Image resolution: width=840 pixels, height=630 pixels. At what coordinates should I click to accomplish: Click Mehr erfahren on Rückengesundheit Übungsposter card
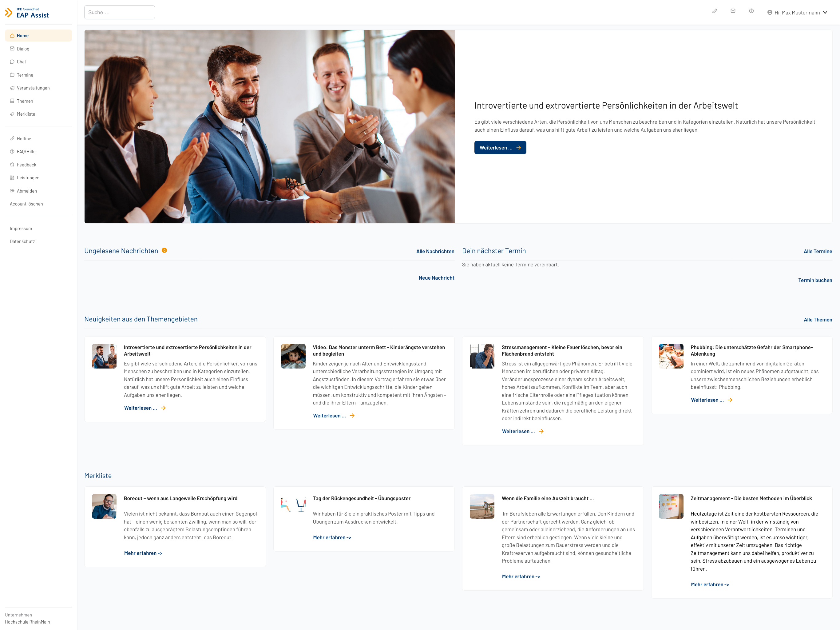(x=332, y=537)
